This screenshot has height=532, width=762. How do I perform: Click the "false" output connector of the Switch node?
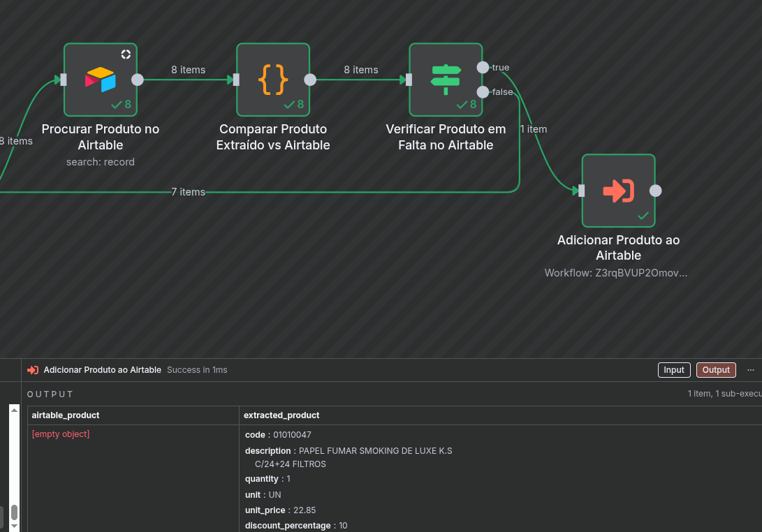(x=483, y=91)
